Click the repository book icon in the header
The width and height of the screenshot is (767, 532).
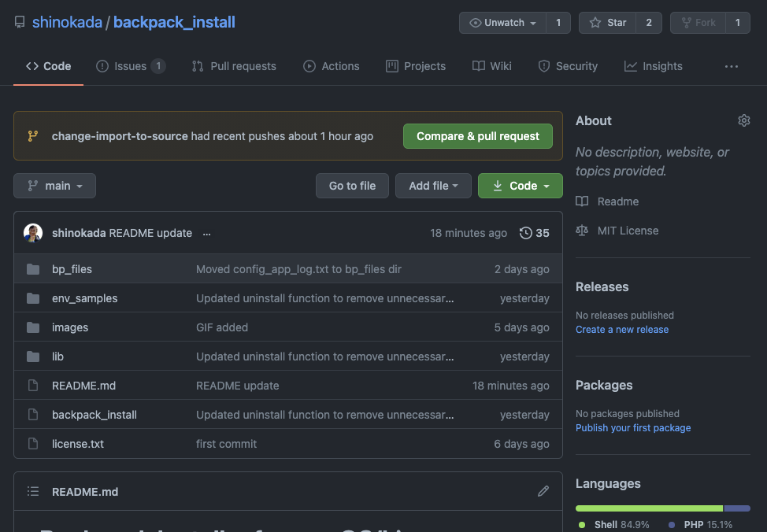[x=19, y=22]
